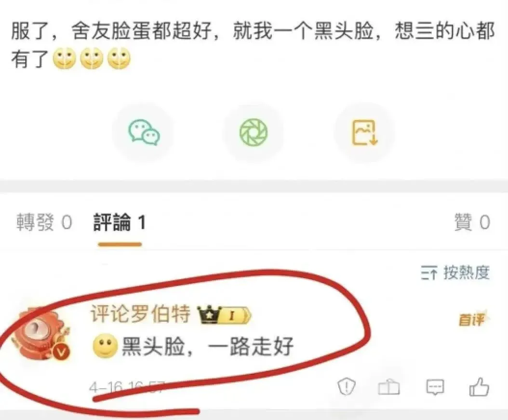
Task: Open the 贊 0 likes tab
Action: click(472, 222)
